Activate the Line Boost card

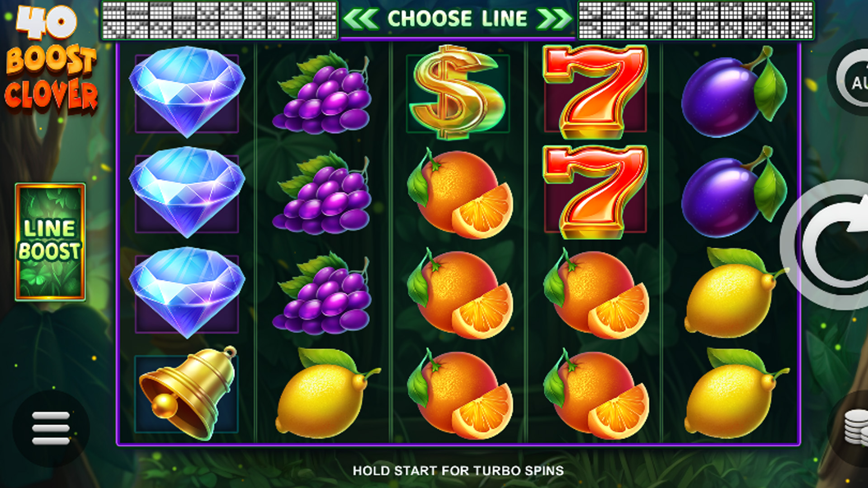(50, 242)
